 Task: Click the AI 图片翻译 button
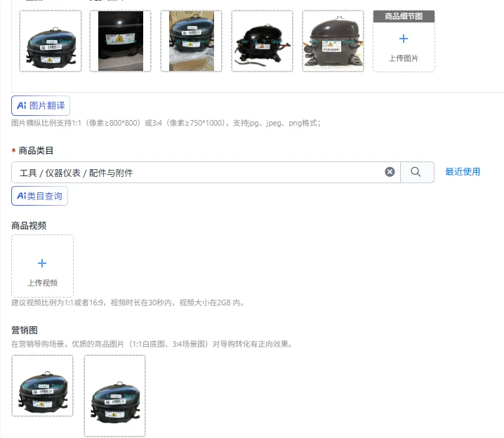[x=41, y=105]
